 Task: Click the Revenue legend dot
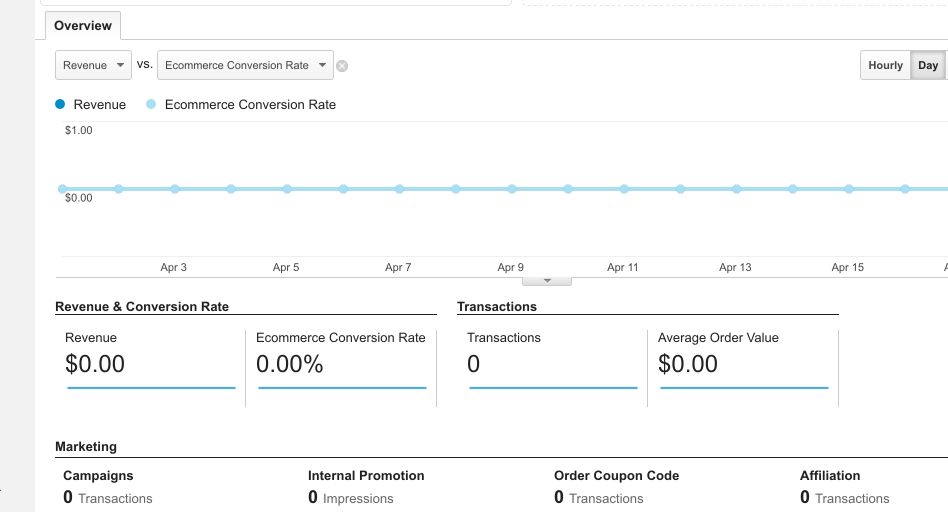coord(61,104)
